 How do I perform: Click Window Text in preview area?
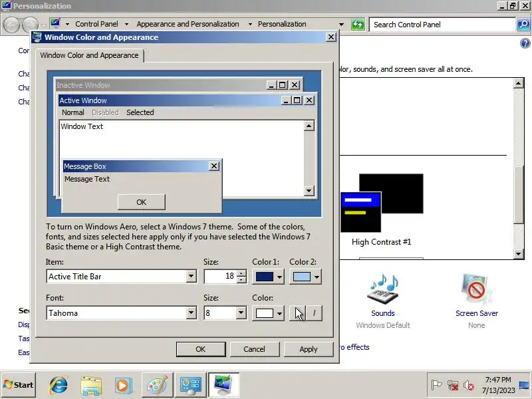click(x=82, y=126)
